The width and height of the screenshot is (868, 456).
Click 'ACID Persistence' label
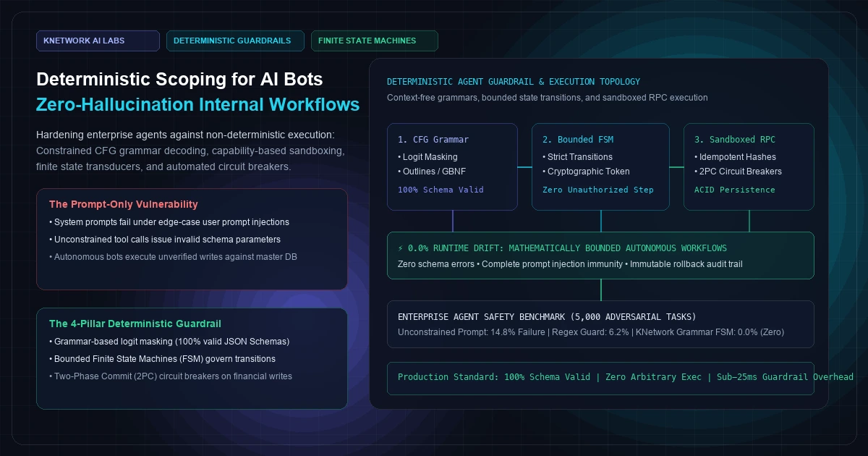point(735,190)
